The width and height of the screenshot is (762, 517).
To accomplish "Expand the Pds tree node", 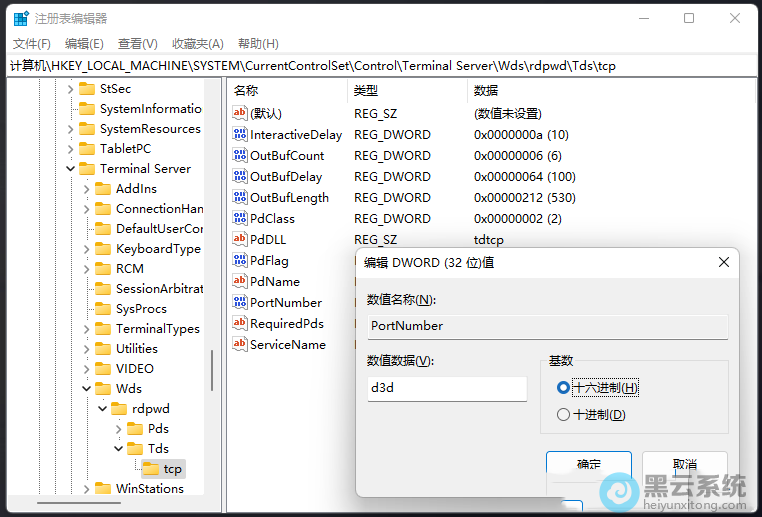I will coord(118,429).
